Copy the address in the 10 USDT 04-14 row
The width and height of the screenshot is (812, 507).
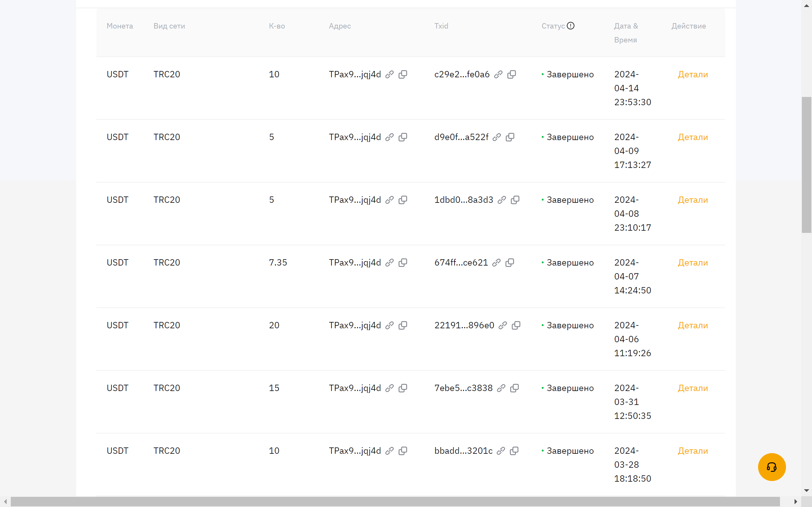pyautogui.click(x=403, y=74)
